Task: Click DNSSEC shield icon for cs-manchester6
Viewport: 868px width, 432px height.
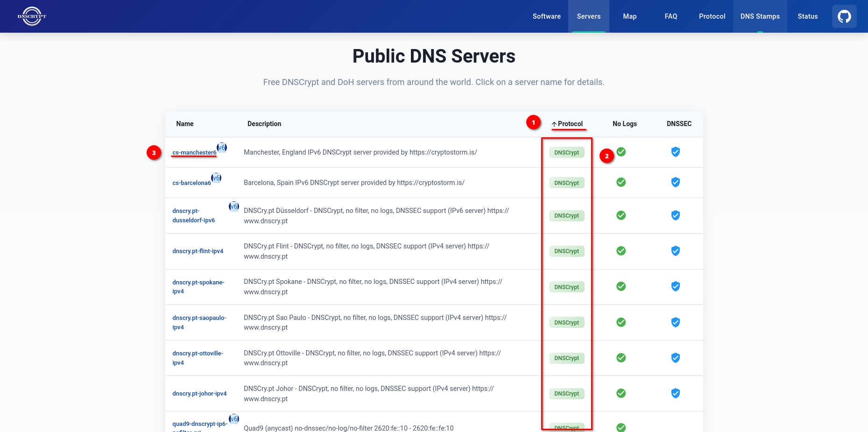Action: 676,152
